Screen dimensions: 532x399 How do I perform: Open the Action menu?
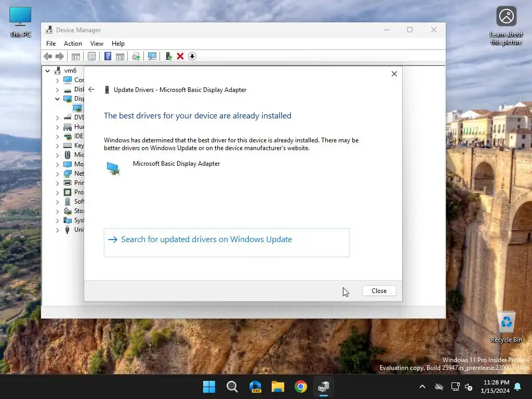[x=73, y=44]
